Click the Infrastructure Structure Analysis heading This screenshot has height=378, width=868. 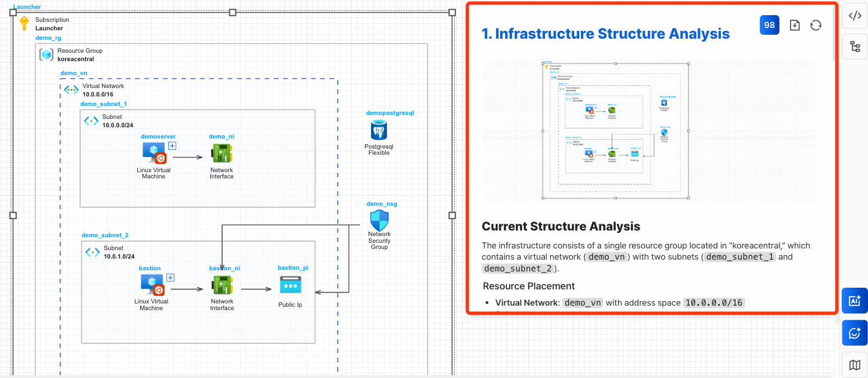606,34
